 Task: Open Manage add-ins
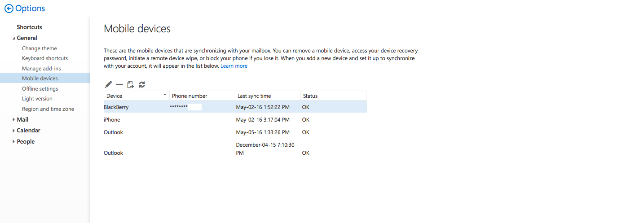pos(41,69)
